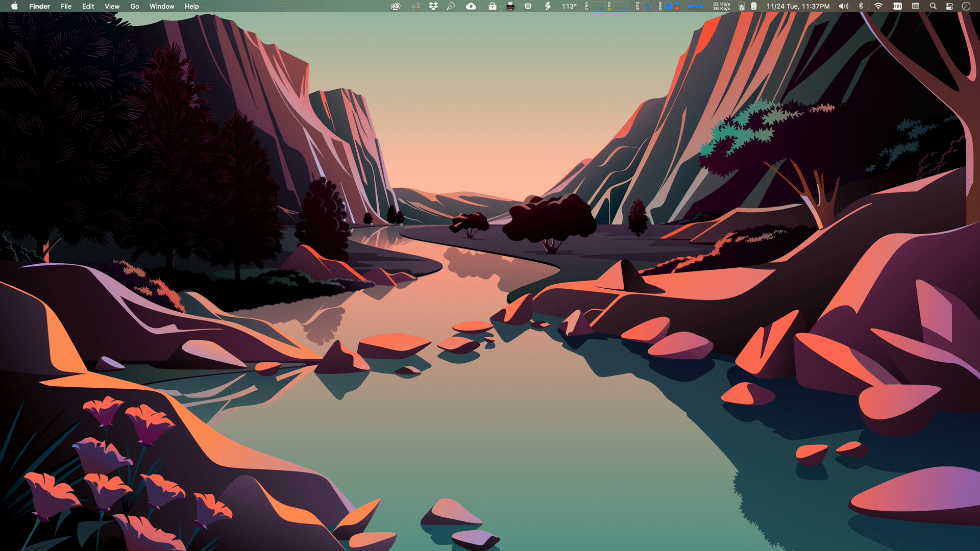Image resolution: width=980 pixels, height=551 pixels.
Task: Click the Creative Cloud menu bar icon
Action: [x=396, y=6]
